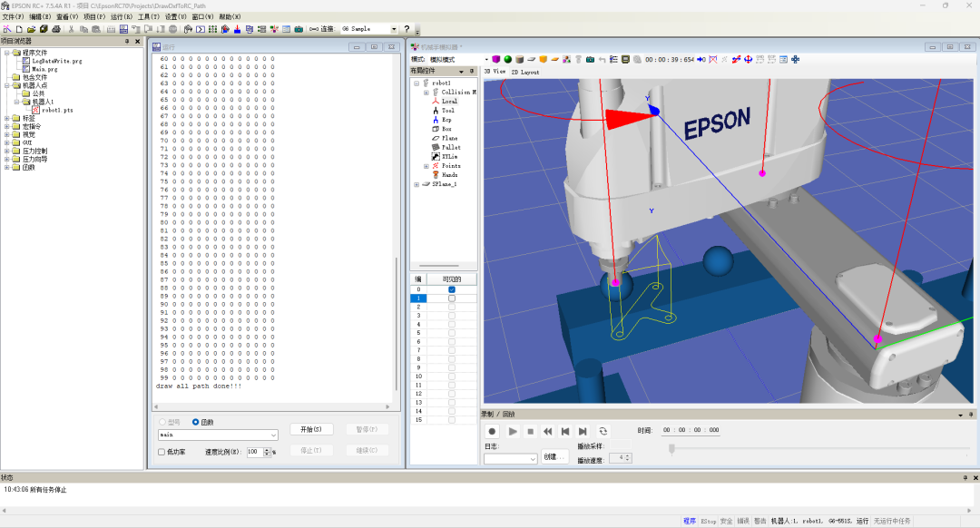Select LogDataWrite.prg in project explorer

[x=57, y=61]
